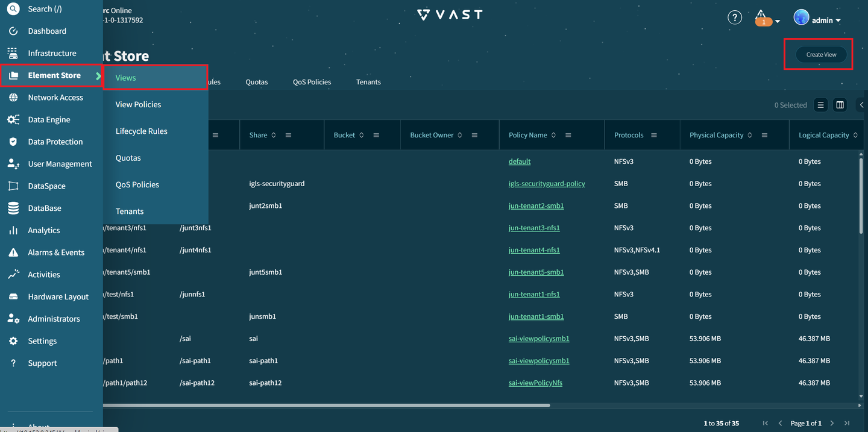This screenshot has width=868, height=432.
Task: Open Dashboard from the sidebar
Action: [x=47, y=31]
